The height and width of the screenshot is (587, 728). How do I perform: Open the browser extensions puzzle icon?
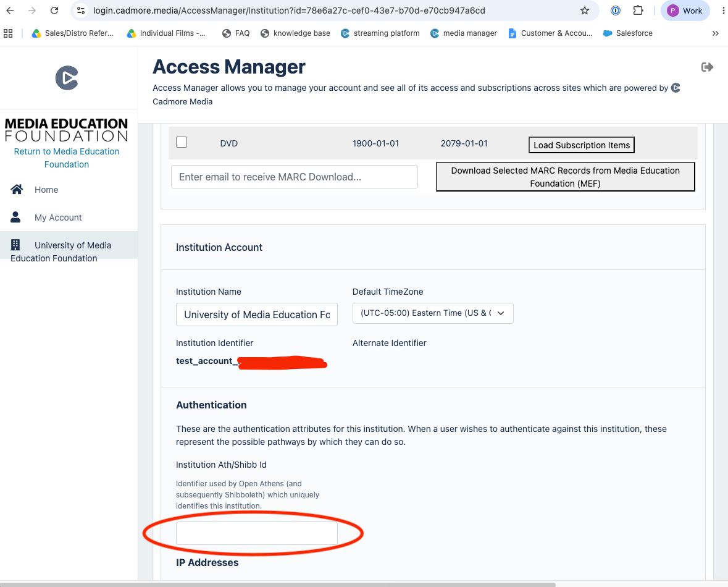pyautogui.click(x=638, y=11)
